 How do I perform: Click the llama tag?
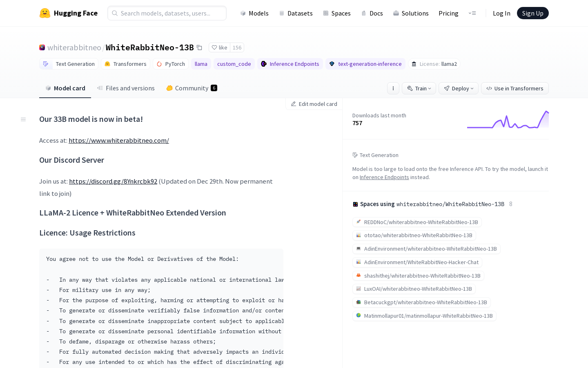(201, 64)
